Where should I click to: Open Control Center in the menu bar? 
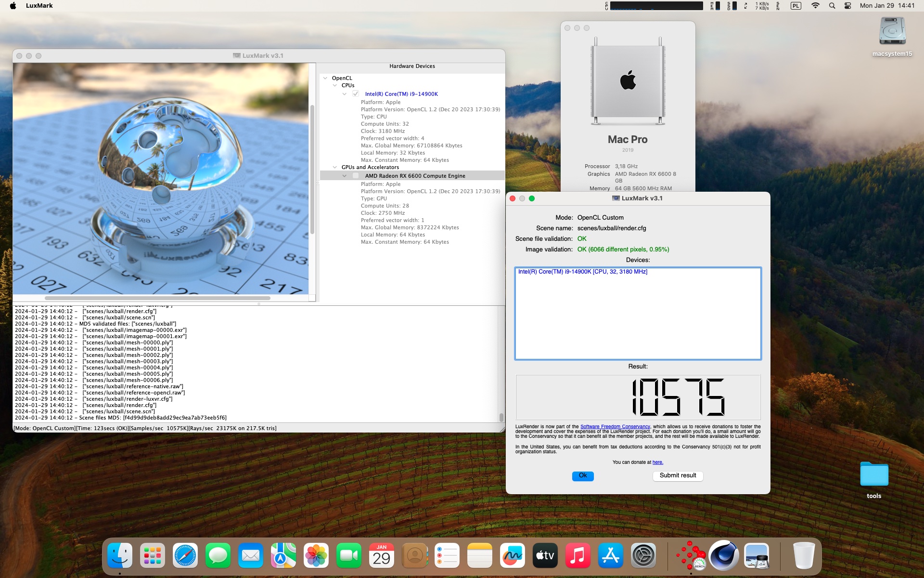pyautogui.click(x=847, y=6)
